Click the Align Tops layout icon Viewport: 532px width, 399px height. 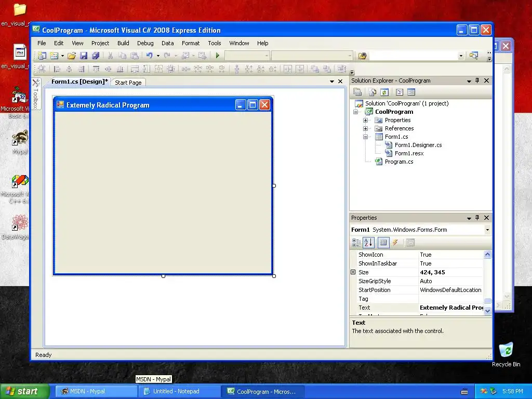click(x=96, y=69)
